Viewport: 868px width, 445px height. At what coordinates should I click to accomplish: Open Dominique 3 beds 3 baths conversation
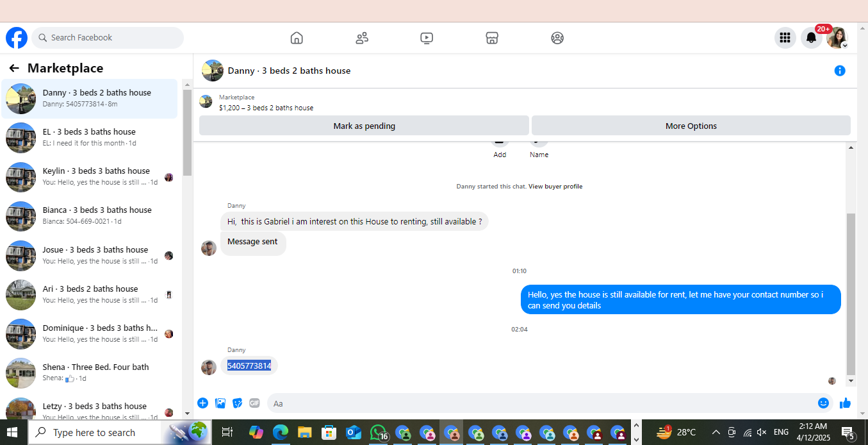90,334
